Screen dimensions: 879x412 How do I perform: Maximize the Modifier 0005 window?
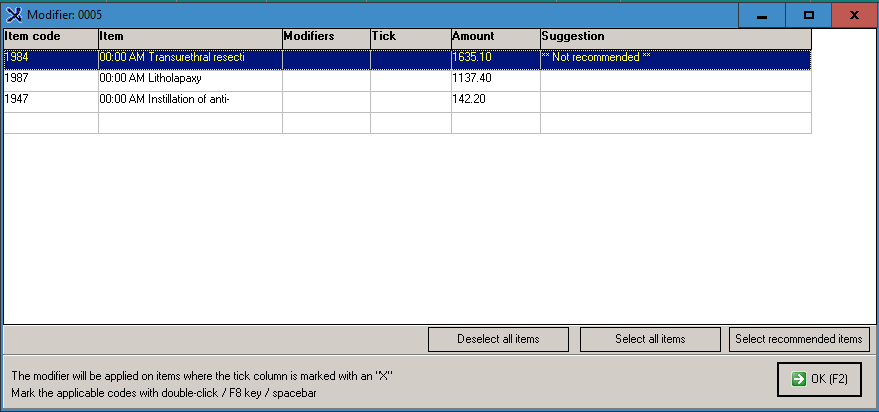click(808, 15)
